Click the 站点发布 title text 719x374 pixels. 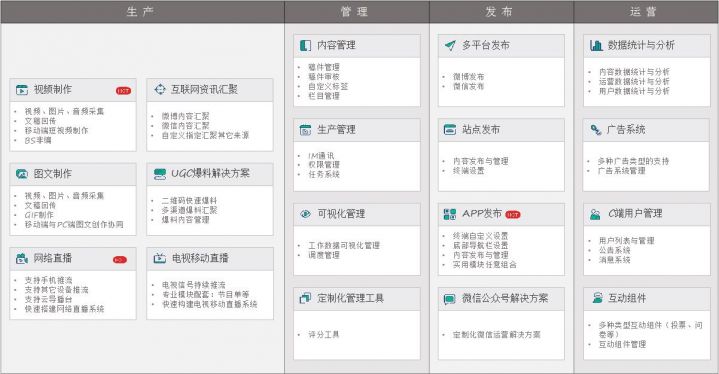[481, 129]
